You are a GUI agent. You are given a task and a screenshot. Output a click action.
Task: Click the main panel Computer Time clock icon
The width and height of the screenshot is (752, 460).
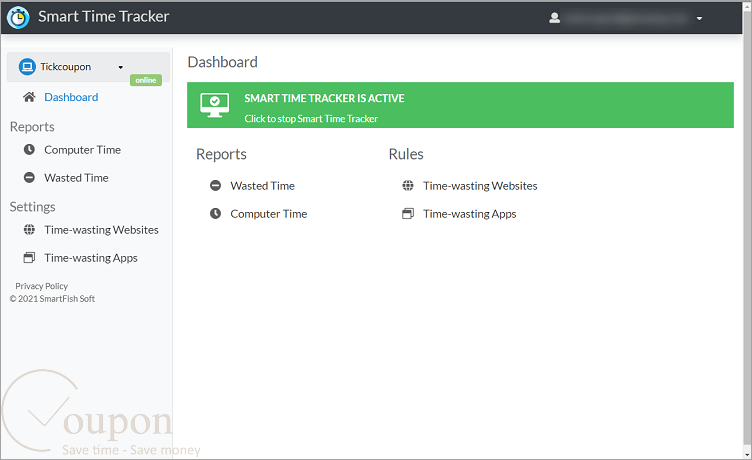215,213
